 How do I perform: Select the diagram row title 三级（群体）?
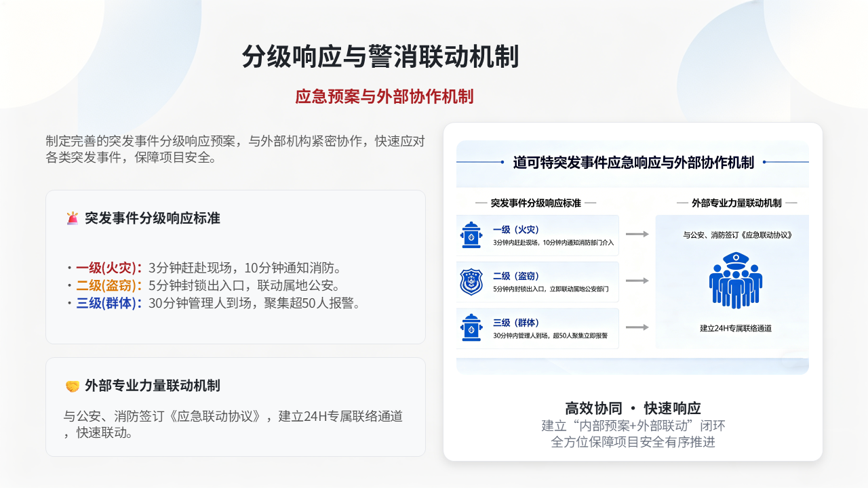tap(516, 323)
